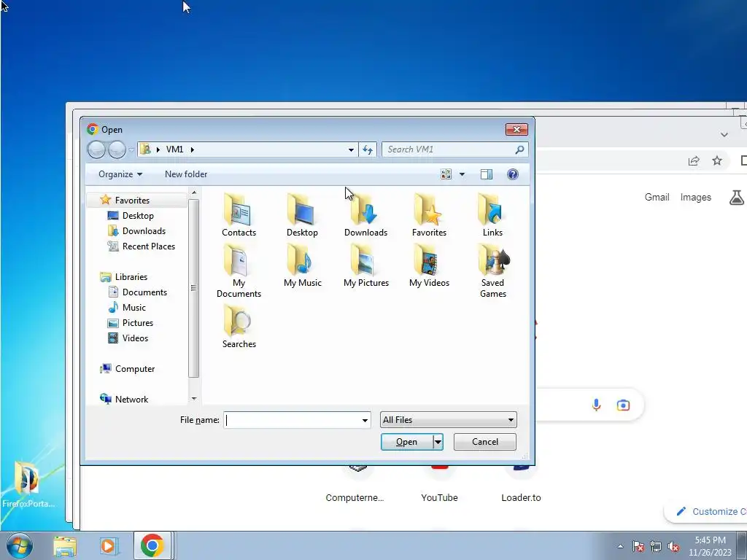The width and height of the screenshot is (747, 560).
Task: Select the My Videos folder
Action: 429,265
